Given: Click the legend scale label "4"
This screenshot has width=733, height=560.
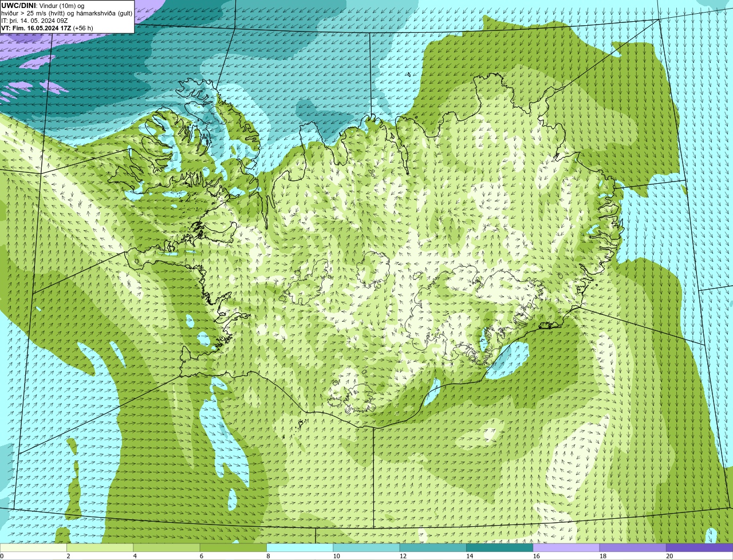Looking at the screenshot, I should [x=135, y=556].
